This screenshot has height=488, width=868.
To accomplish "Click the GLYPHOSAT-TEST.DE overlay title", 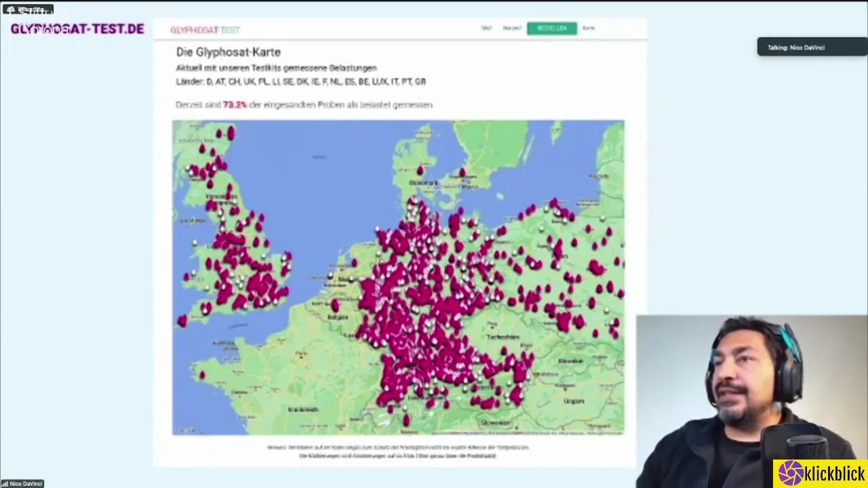I will 77,29.
